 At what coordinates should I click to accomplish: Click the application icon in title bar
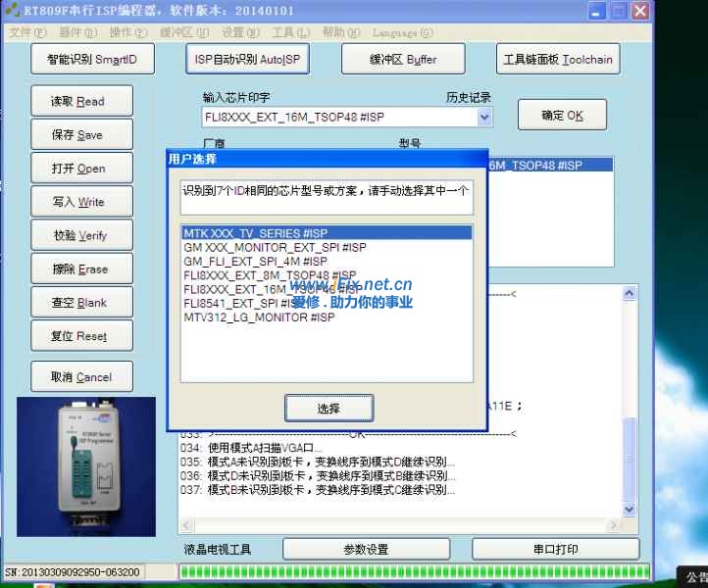tap(12, 10)
